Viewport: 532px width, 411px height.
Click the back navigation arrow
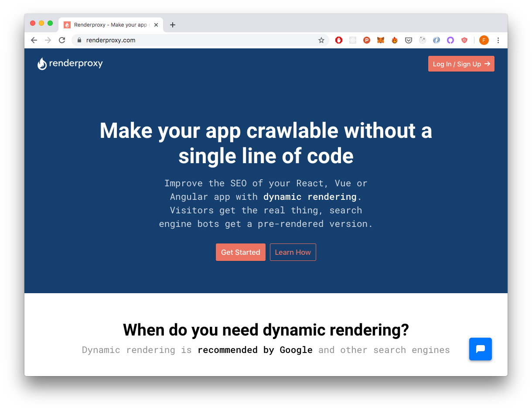click(x=34, y=40)
